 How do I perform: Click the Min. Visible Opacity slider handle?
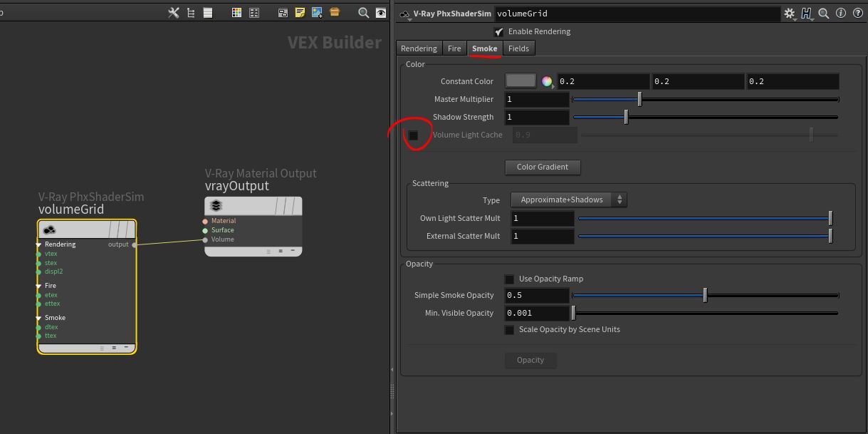click(573, 313)
